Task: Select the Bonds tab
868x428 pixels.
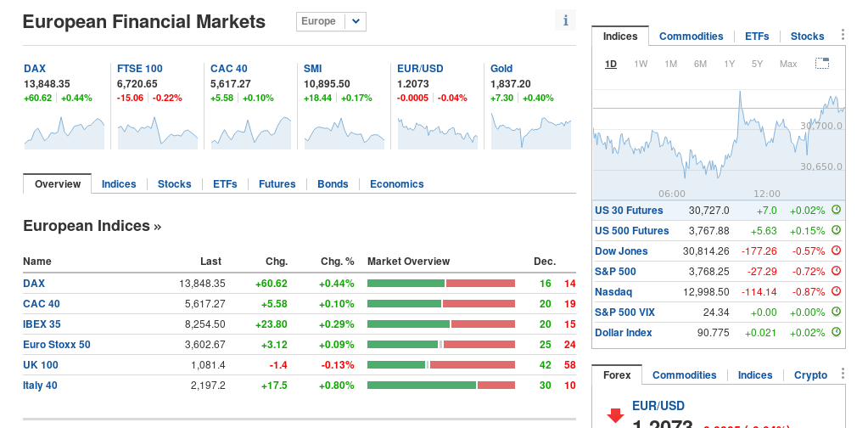Action: pyautogui.click(x=333, y=184)
